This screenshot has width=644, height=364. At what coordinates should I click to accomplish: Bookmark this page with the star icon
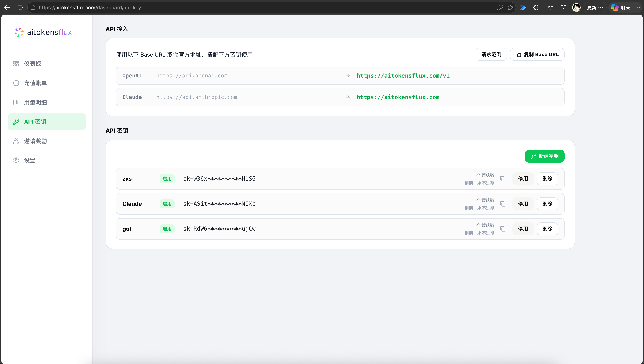tap(510, 8)
